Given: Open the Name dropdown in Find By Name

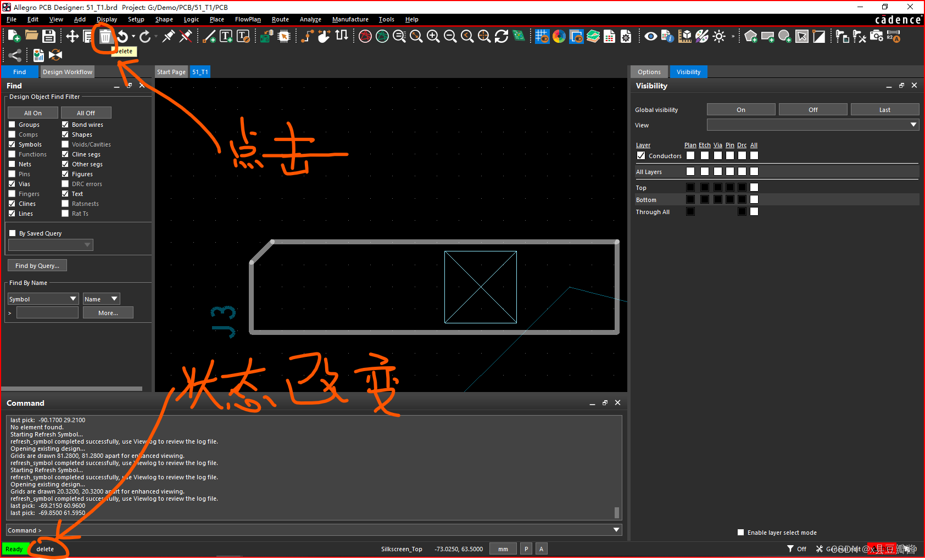Looking at the screenshot, I should click(101, 299).
